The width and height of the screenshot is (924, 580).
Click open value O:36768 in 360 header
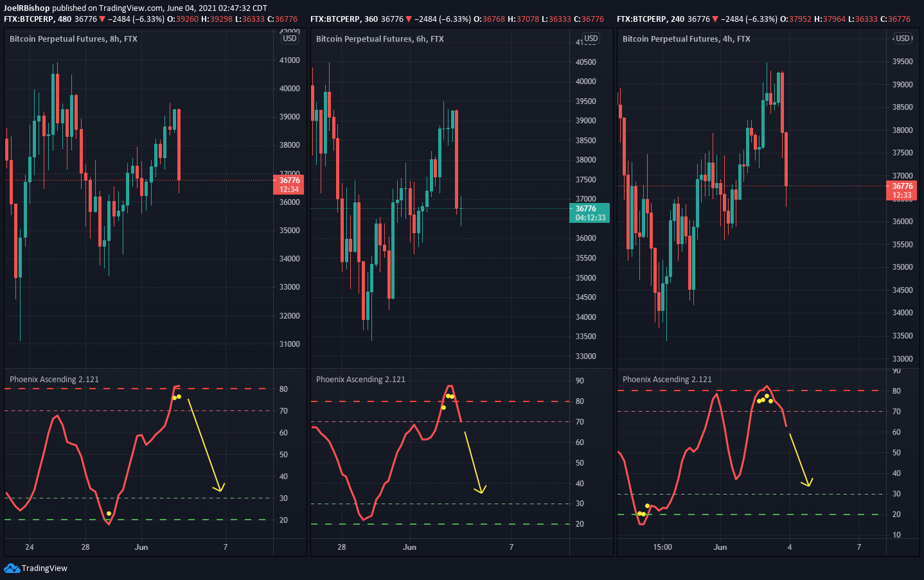coord(490,19)
